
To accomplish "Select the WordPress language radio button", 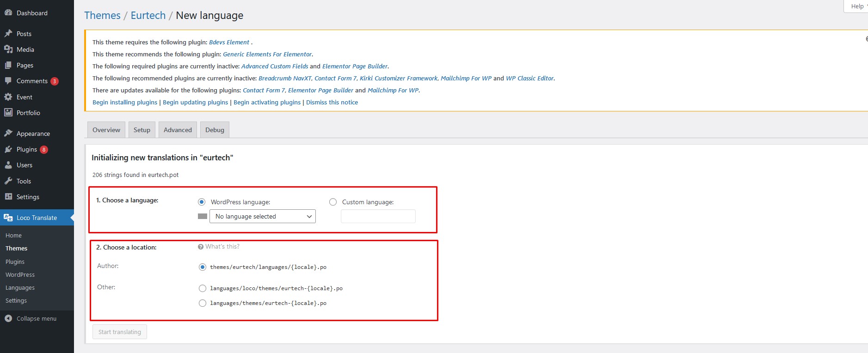I will pos(202,202).
